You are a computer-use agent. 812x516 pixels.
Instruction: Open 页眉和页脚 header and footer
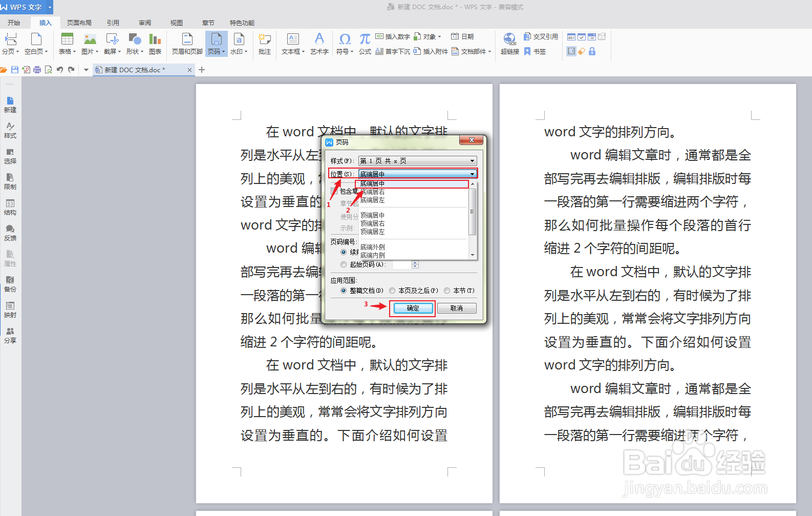click(187, 44)
